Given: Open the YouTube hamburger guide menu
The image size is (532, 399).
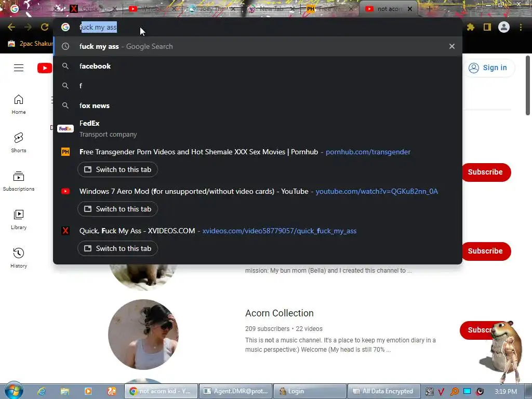Looking at the screenshot, I should point(19,68).
